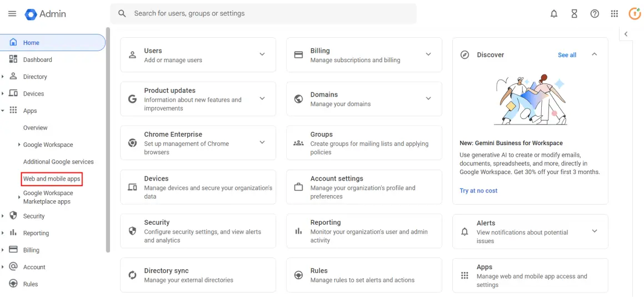The image size is (644, 297).
Task: Open the help question mark icon
Action: tap(595, 13)
